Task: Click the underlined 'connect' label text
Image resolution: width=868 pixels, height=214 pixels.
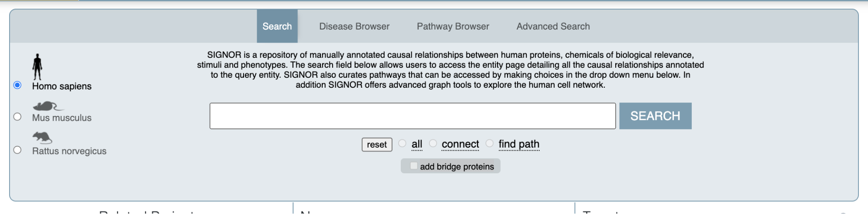Action: 460,144
